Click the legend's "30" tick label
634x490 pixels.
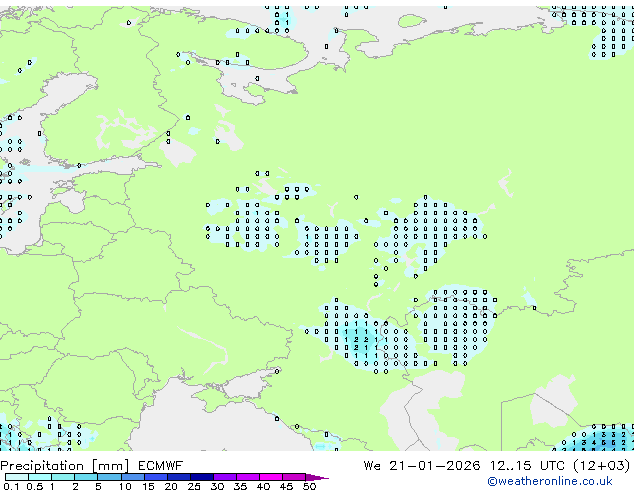[217, 487]
